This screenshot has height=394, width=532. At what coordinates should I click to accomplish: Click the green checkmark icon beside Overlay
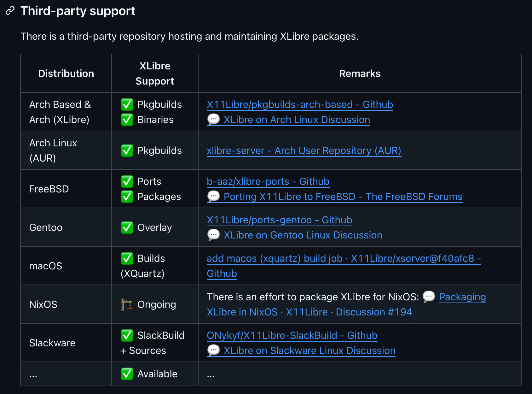click(127, 227)
